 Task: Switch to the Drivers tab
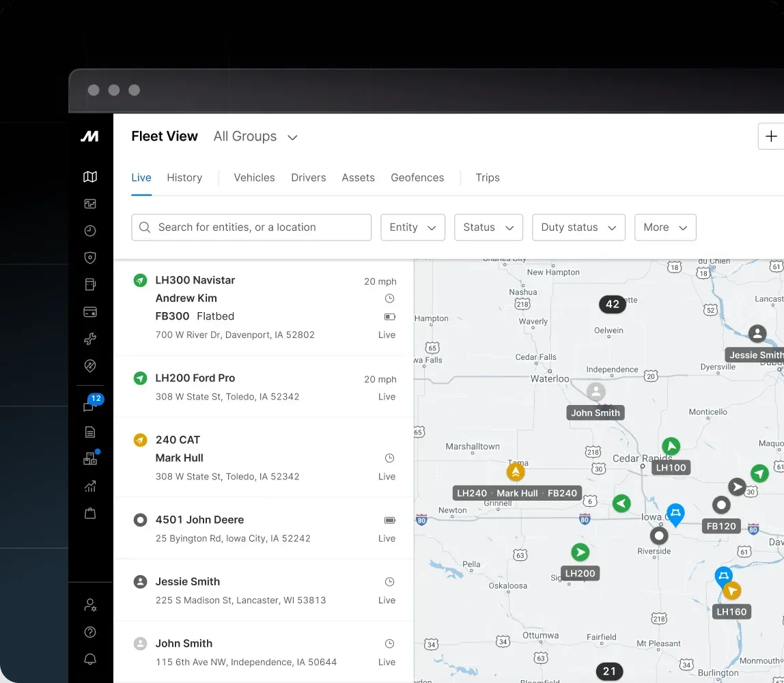[308, 178]
